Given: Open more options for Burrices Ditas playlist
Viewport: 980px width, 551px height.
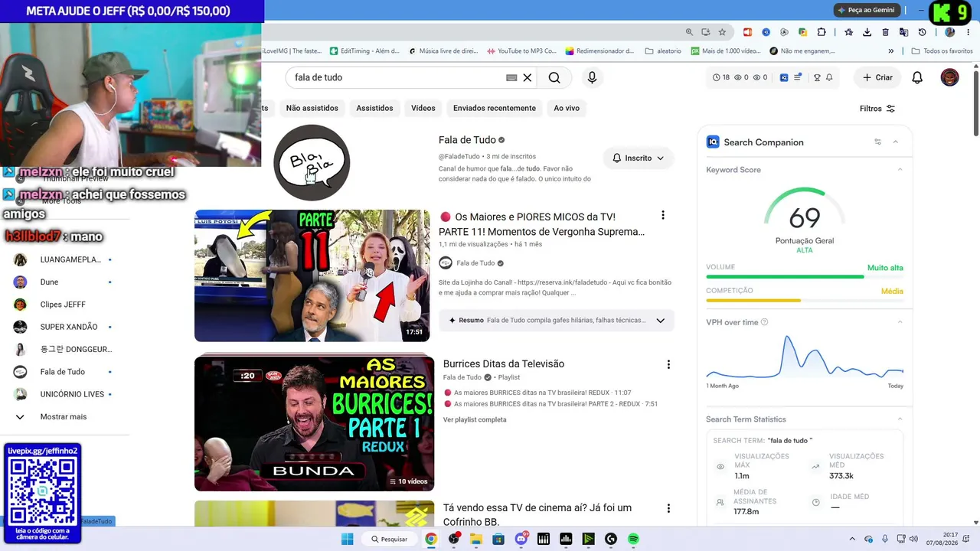Looking at the screenshot, I should 668,364.
